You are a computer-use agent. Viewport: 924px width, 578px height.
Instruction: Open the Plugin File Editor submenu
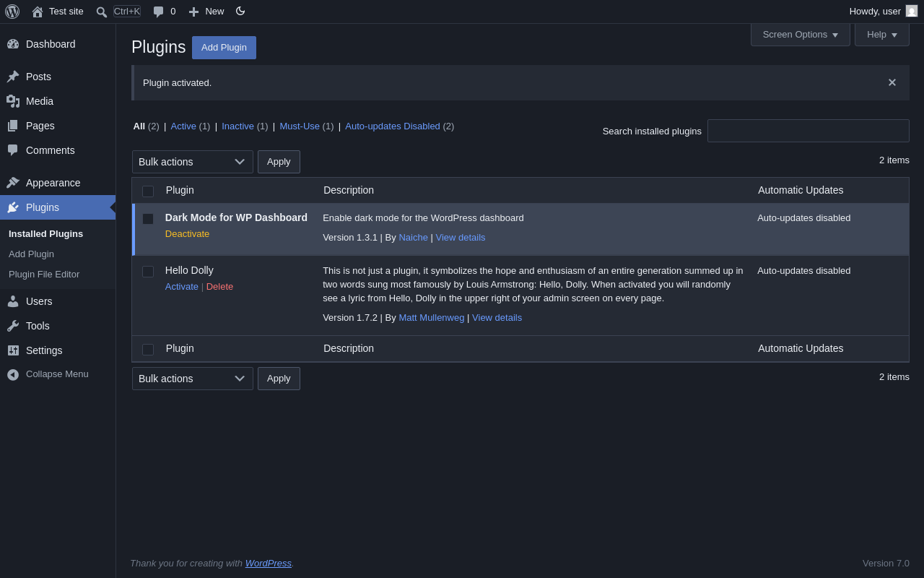[x=44, y=275]
